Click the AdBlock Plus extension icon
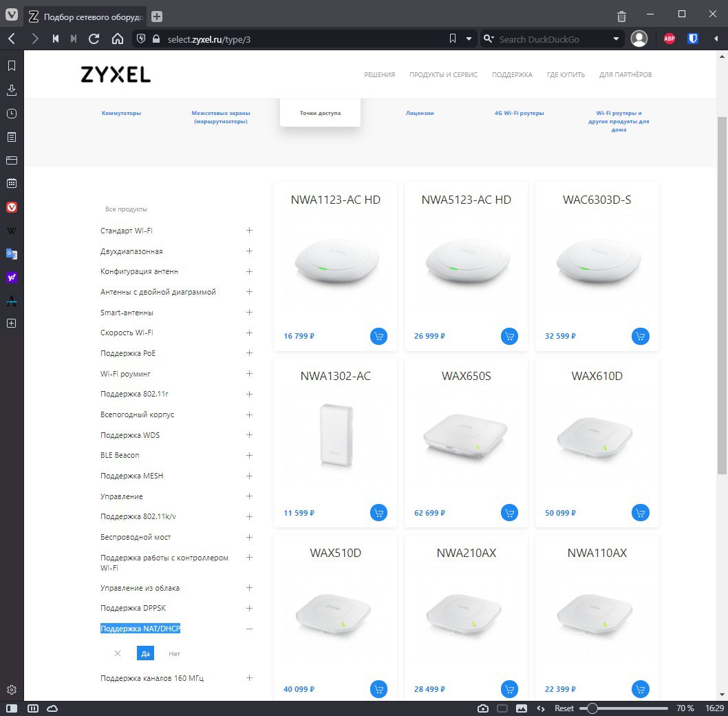Screen dimensions: 728x716 tap(669, 39)
